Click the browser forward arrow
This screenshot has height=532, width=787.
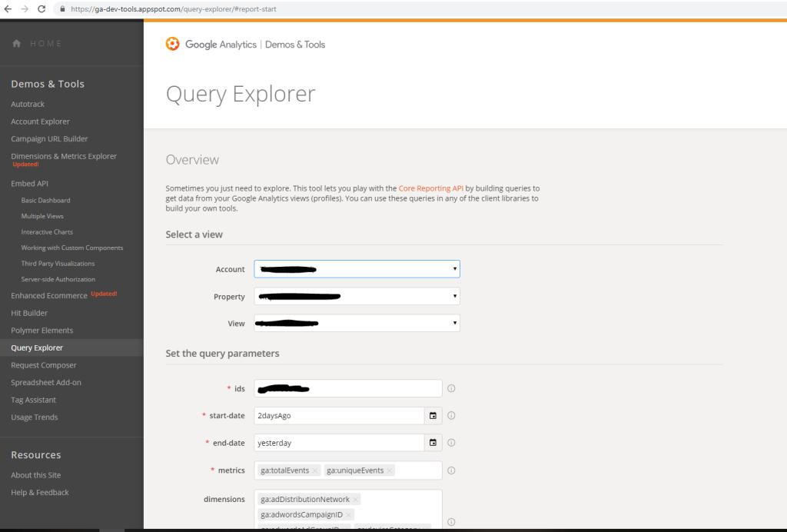tap(25, 9)
